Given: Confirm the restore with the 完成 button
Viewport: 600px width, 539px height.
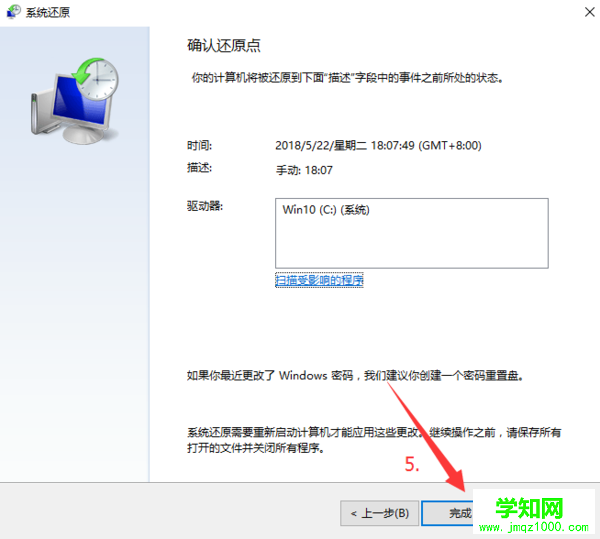Looking at the screenshot, I should [447, 513].
